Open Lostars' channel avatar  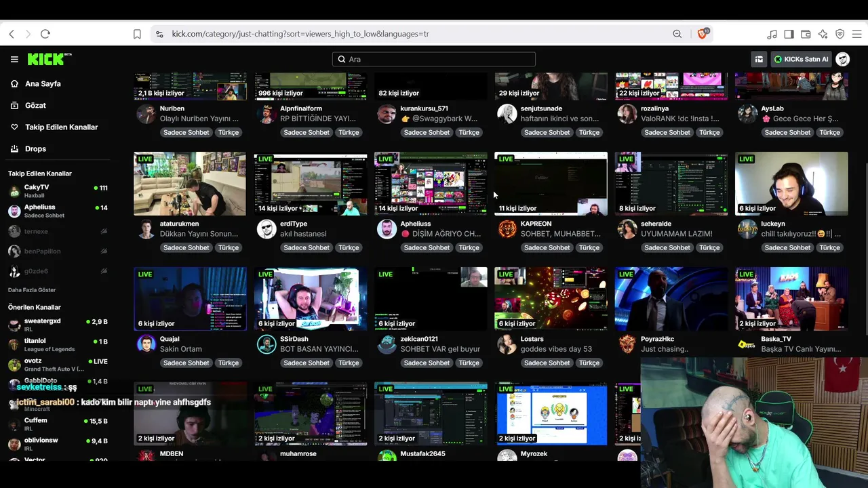[507, 344]
